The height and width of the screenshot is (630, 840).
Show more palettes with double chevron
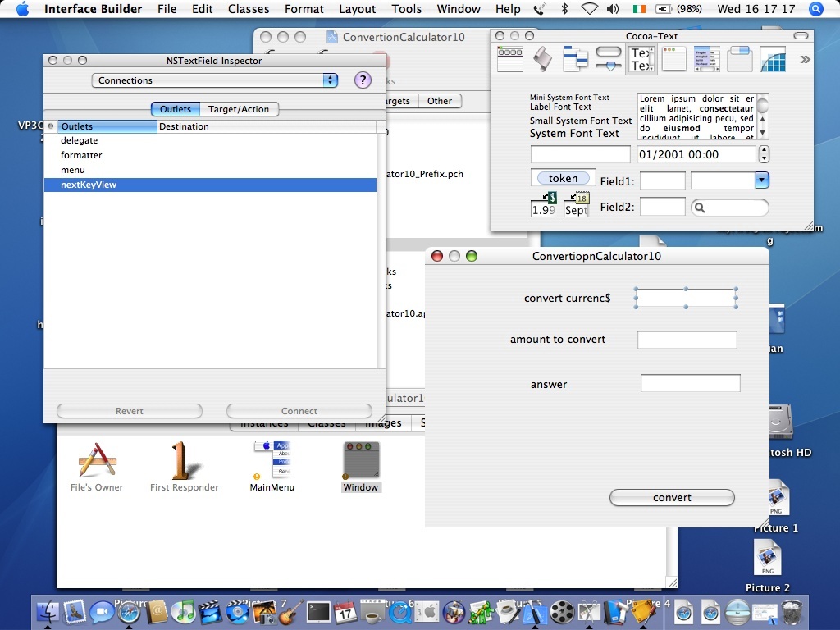pyautogui.click(x=805, y=59)
